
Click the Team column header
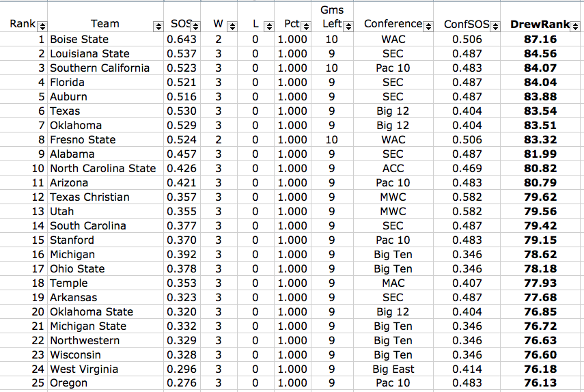click(105, 24)
